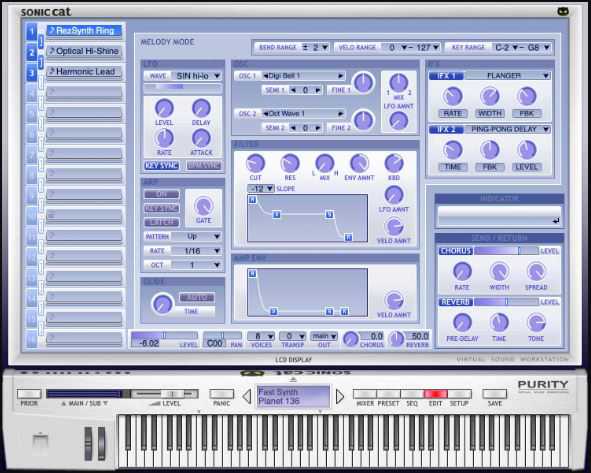Viewport: 591px width, 473px height.
Task: Click the Fast Synth Planet 136 preset display
Action: 293,396
